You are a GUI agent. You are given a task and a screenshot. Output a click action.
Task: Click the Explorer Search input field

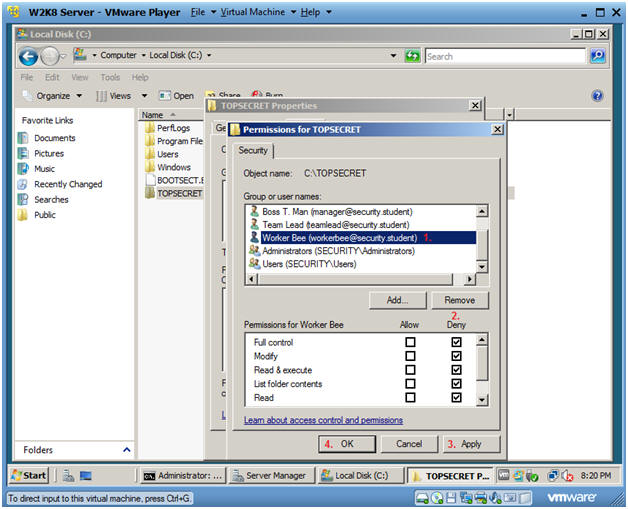point(505,56)
